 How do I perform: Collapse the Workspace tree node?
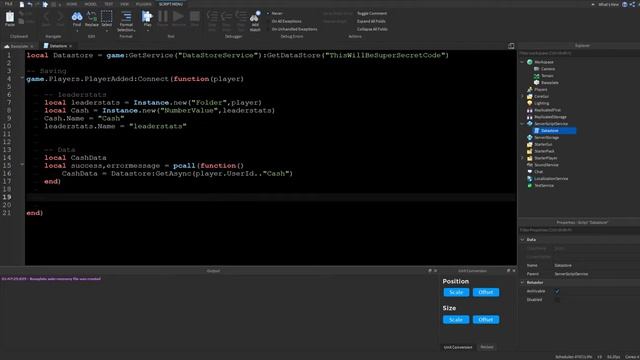click(522, 62)
